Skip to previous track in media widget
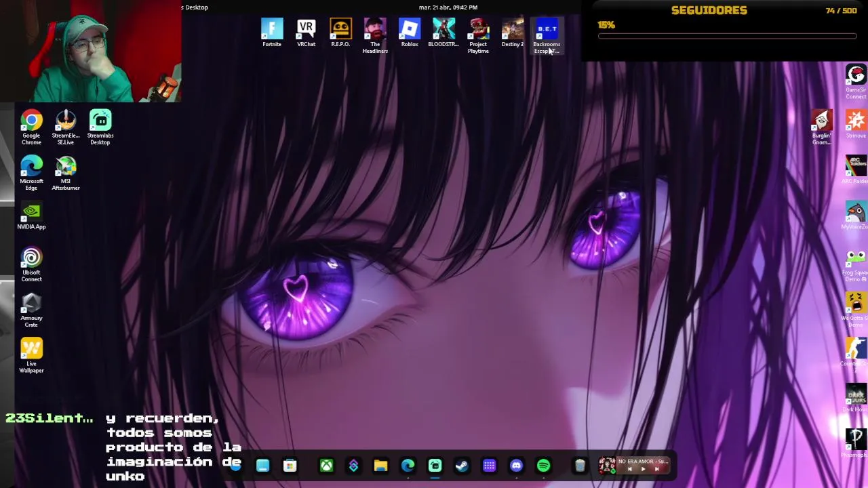 click(629, 469)
